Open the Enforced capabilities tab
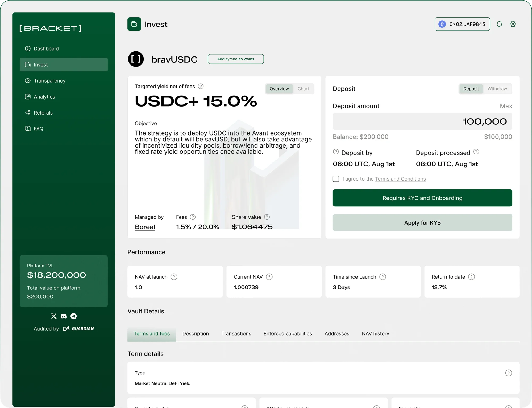 pos(288,333)
